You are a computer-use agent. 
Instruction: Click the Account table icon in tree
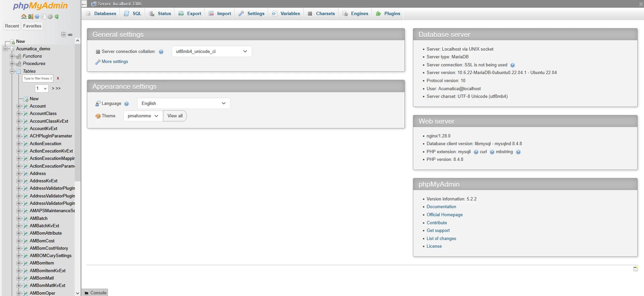click(x=26, y=106)
